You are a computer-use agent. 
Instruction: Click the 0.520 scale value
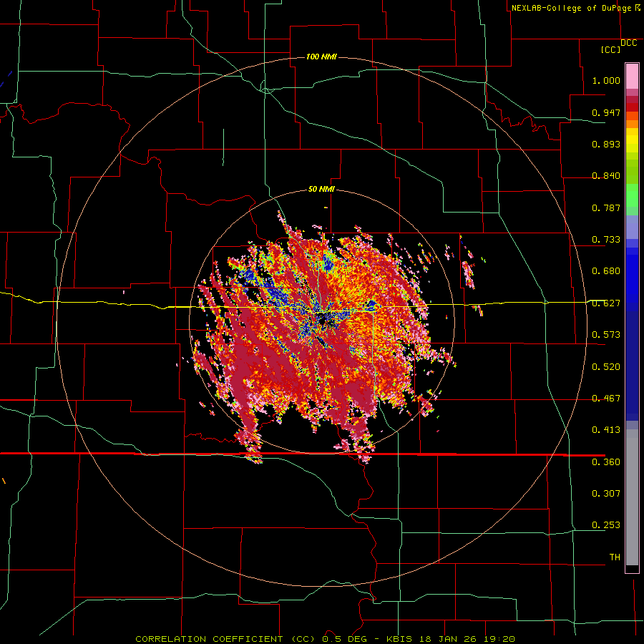click(x=606, y=367)
